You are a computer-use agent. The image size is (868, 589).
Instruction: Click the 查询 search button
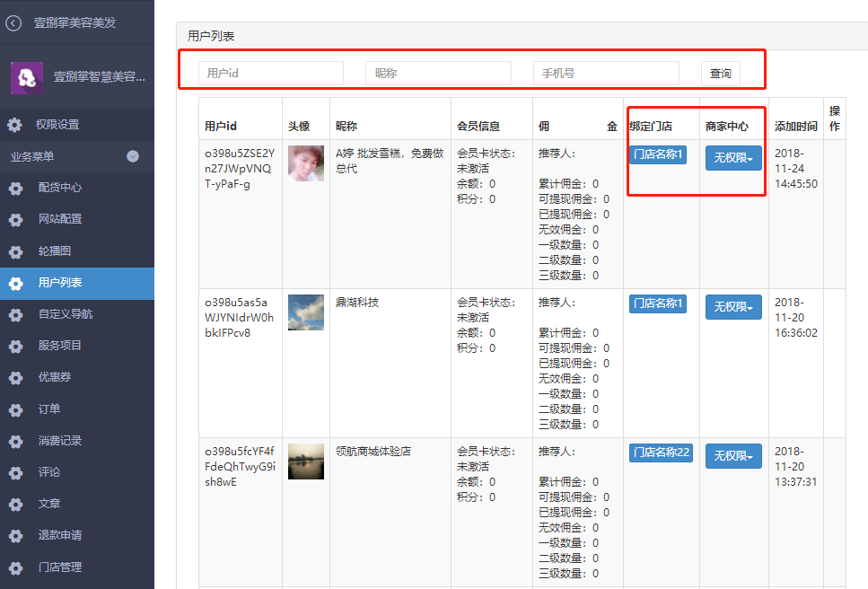pos(720,73)
